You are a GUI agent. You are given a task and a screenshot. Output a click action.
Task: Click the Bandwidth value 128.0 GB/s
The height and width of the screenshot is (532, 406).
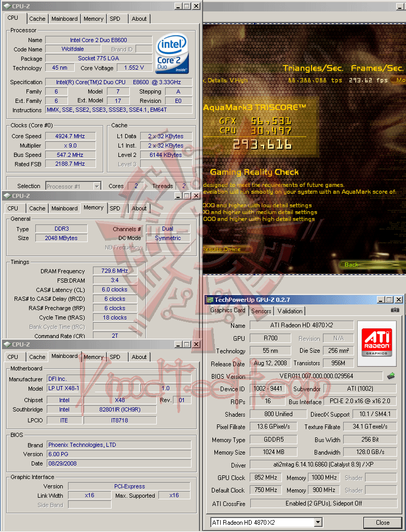pyautogui.click(x=370, y=452)
